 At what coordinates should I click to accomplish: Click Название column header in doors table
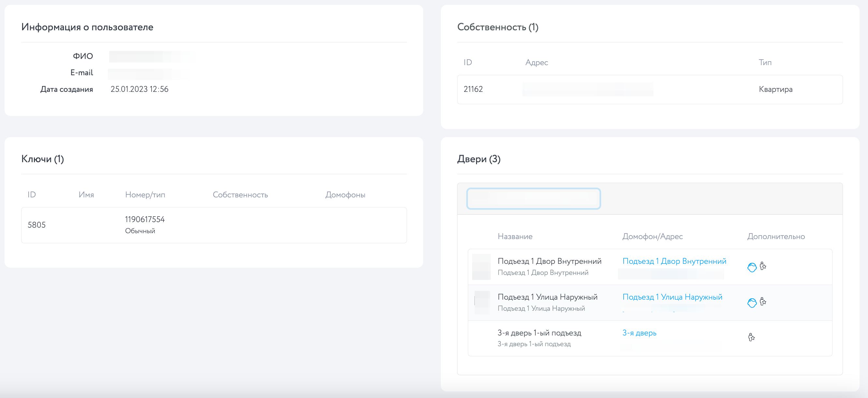pyautogui.click(x=515, y=236)
